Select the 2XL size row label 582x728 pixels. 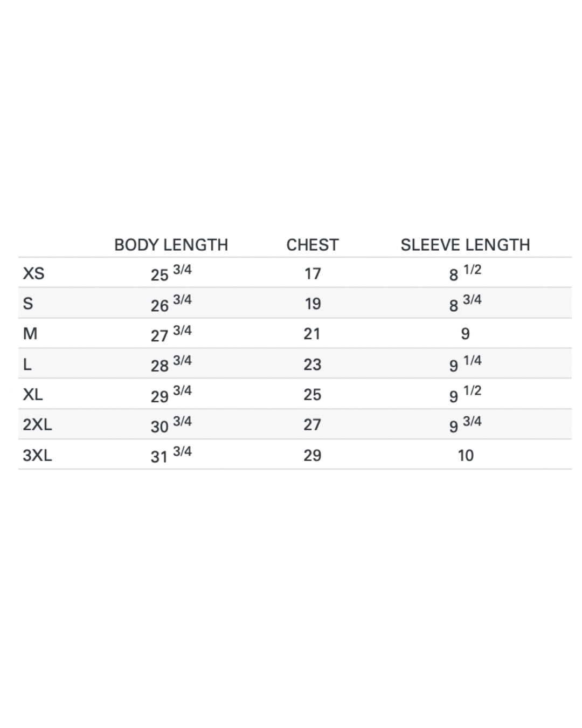pyautogui.click(x=37, y=425)
